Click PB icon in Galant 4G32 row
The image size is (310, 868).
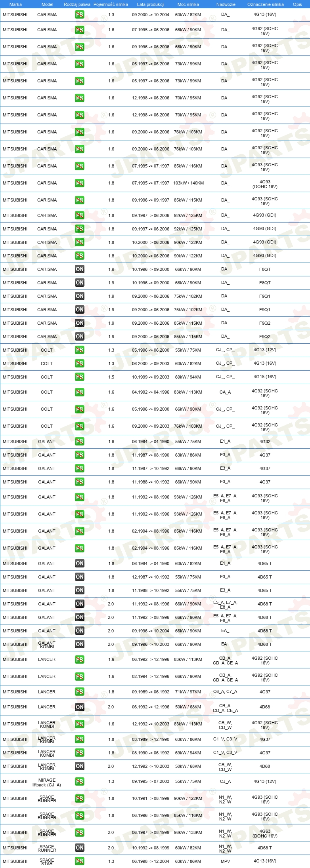point(80,442)
